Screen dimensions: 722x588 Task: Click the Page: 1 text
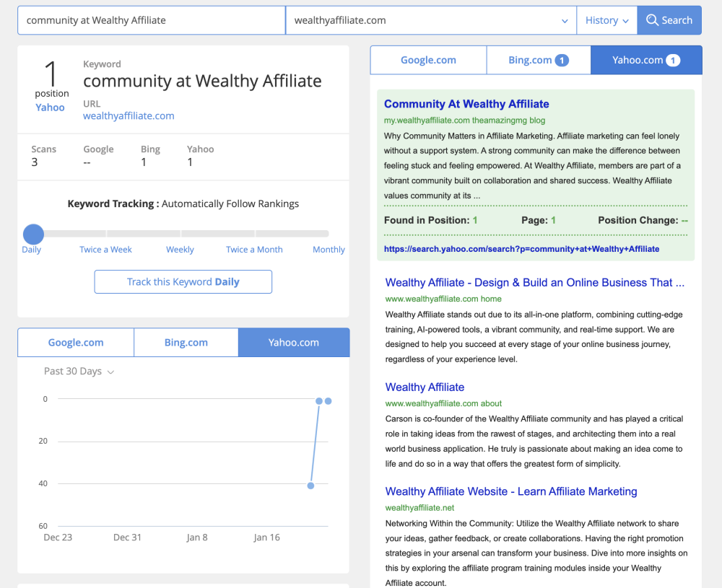[x=539, y=220]
